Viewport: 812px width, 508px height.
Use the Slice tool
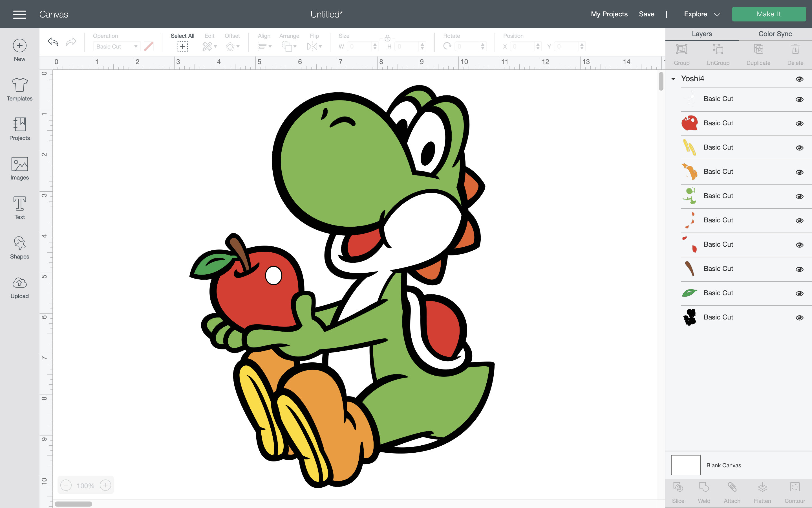(x=678, y=492)
